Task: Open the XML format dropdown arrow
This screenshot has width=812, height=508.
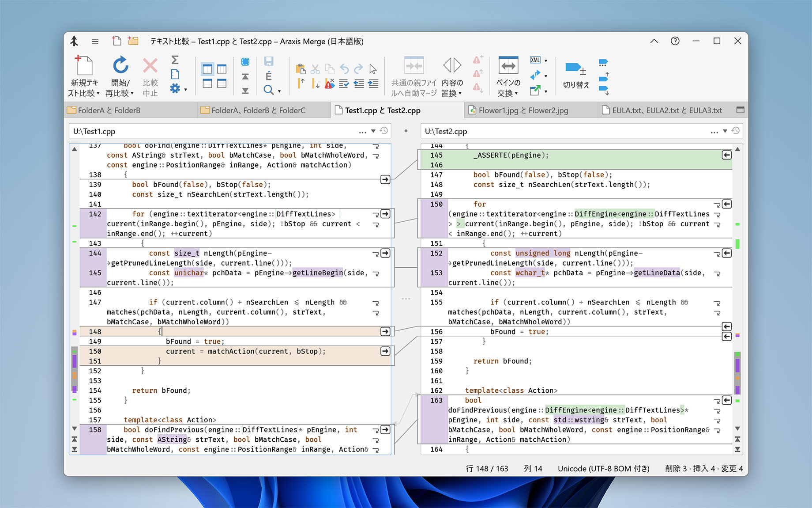Action: click(545, 60)
